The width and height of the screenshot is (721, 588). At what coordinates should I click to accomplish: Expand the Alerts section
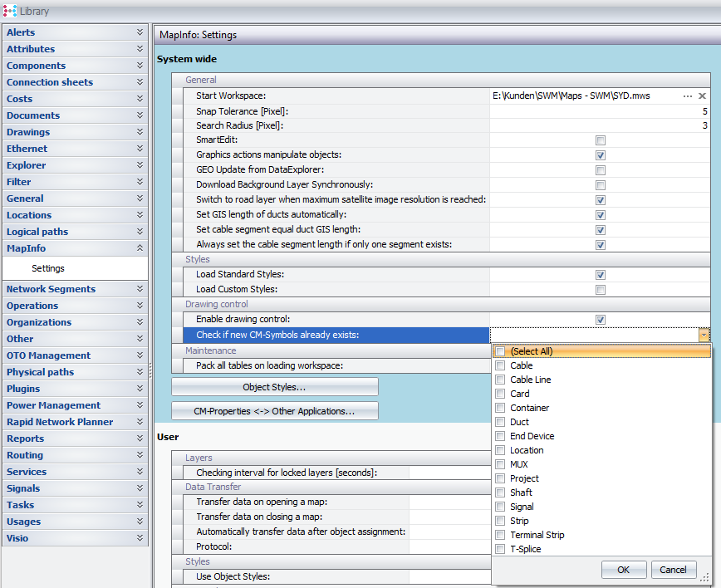140,32
